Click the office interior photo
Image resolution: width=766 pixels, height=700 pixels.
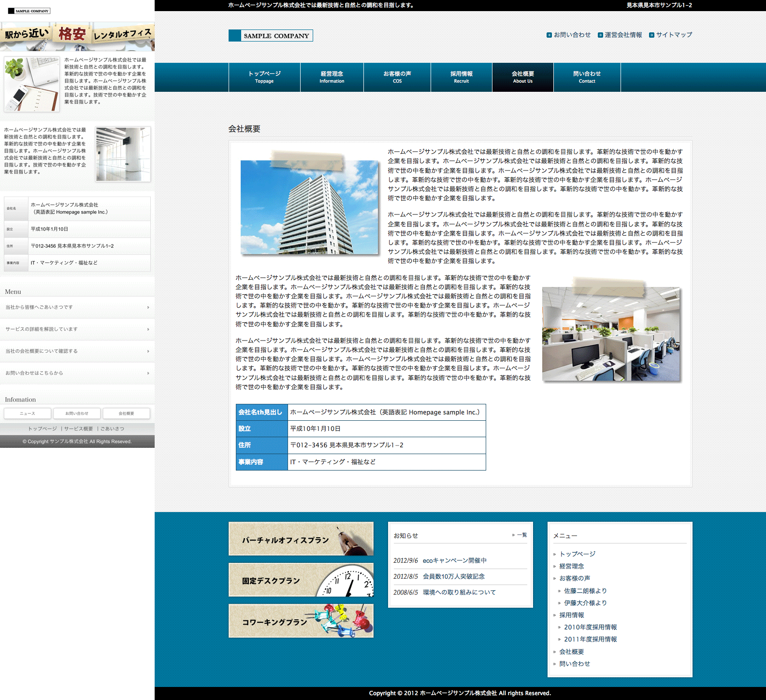tap(611, 334)
